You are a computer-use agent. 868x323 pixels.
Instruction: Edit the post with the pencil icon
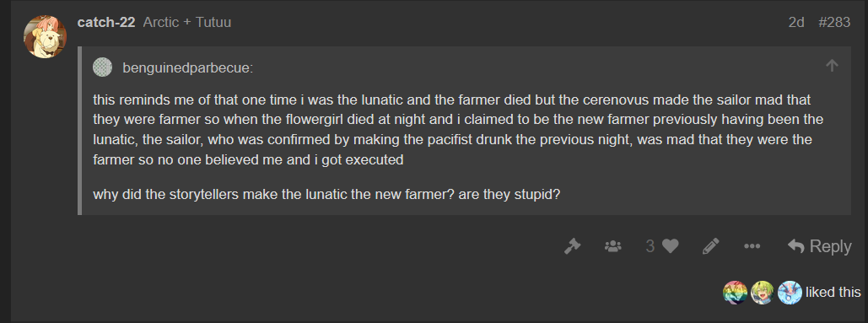[711, 246]
